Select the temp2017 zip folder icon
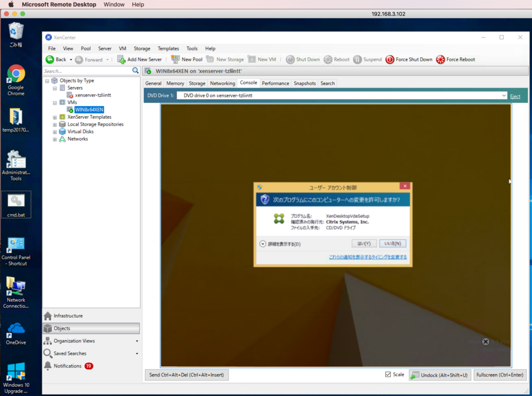 tap(16, 121)
